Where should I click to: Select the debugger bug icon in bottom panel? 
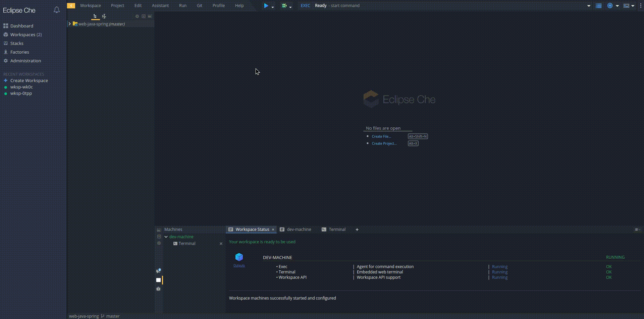tap(158, 289)
